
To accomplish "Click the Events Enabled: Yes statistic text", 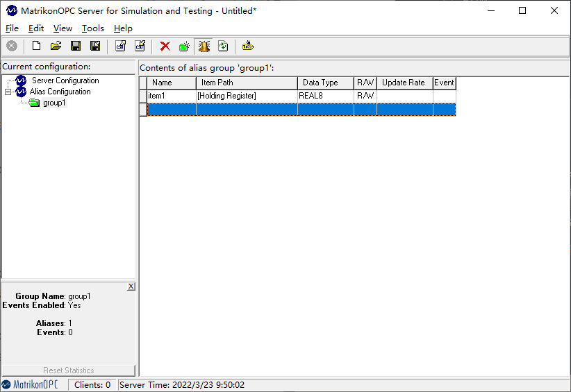I will pyautogui.click(x=42, y=305).
